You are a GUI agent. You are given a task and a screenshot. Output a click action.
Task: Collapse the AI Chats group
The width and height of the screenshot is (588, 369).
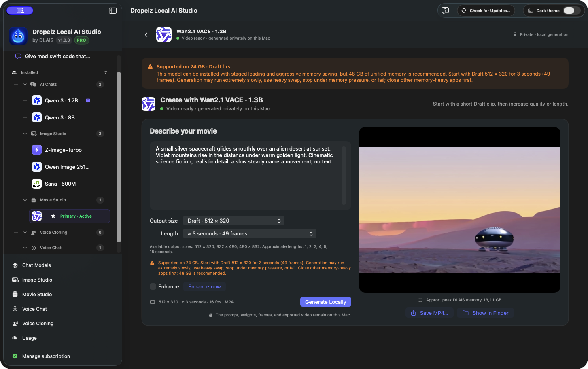coord(25,84)
